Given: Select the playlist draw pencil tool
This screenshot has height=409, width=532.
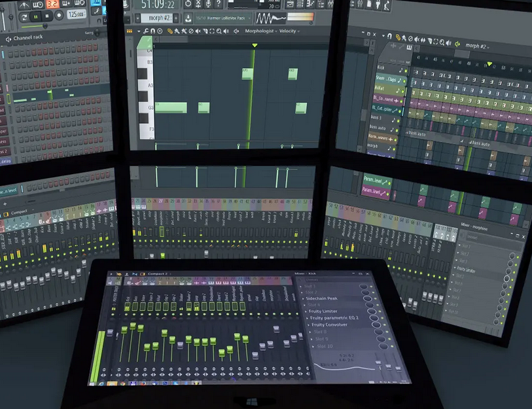Looking at the screenshot, I should (x=399, y=37).
